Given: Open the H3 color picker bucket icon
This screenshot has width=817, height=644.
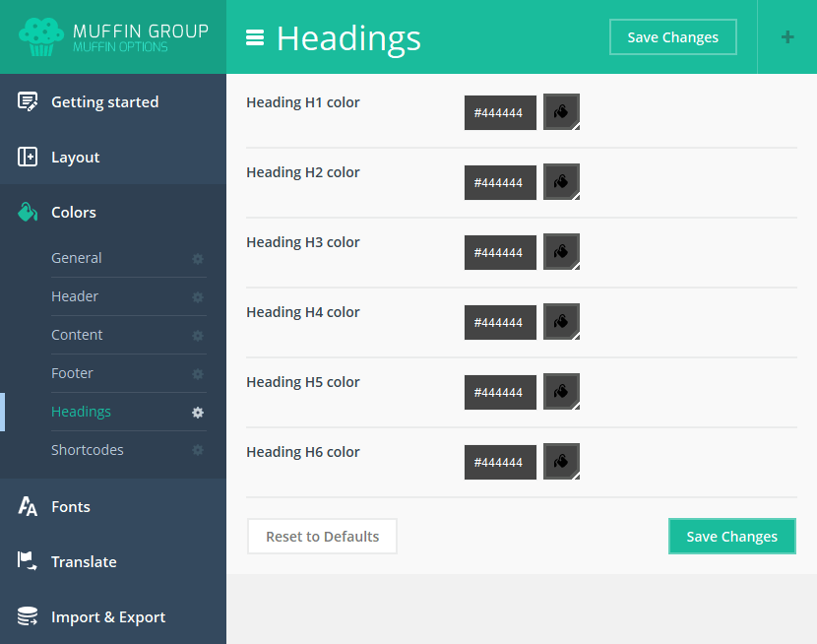Looking at the screenshot, I should pos(561,252).
